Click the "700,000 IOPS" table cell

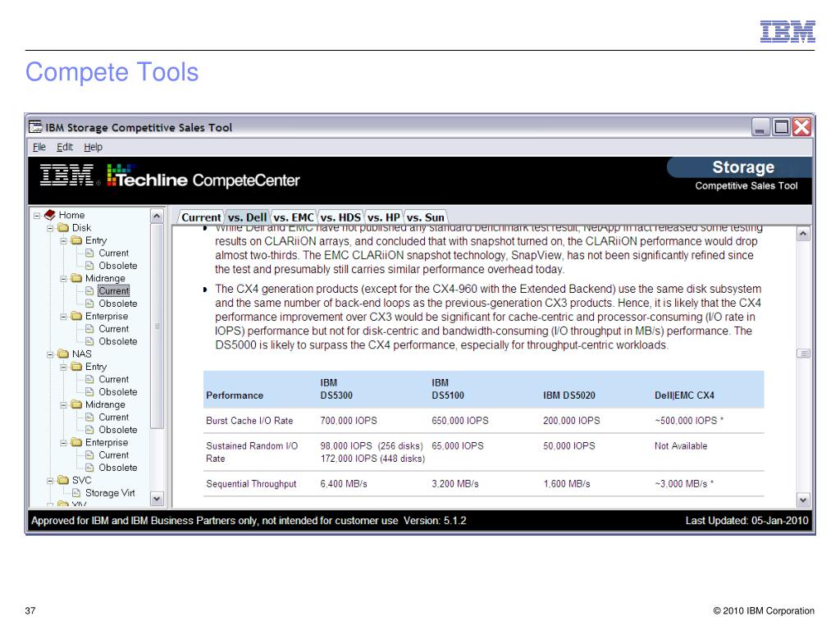tap(349, 421)
